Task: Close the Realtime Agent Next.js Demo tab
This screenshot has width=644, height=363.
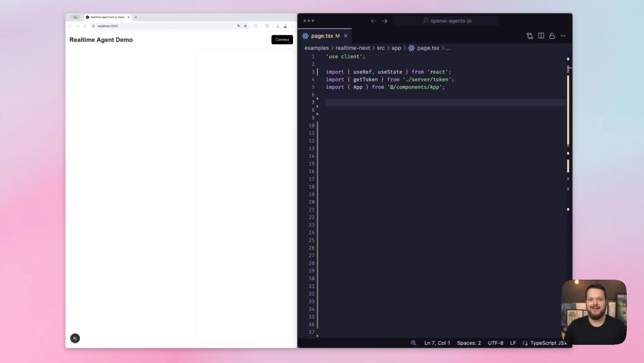Action: [128, 17]
